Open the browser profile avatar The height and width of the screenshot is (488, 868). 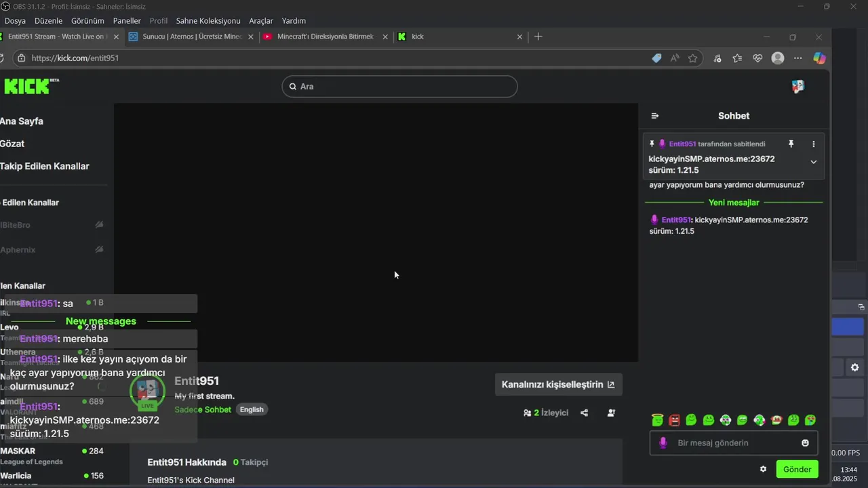point(778,58)
